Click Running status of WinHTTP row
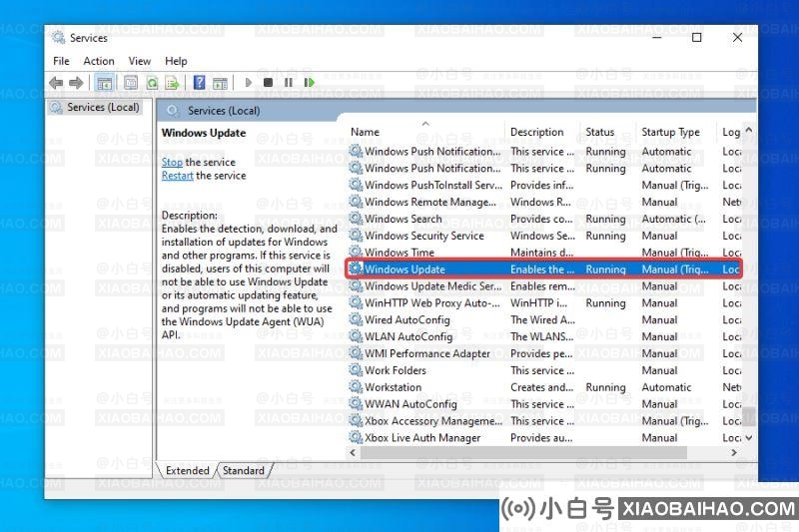 pos(605,302)
